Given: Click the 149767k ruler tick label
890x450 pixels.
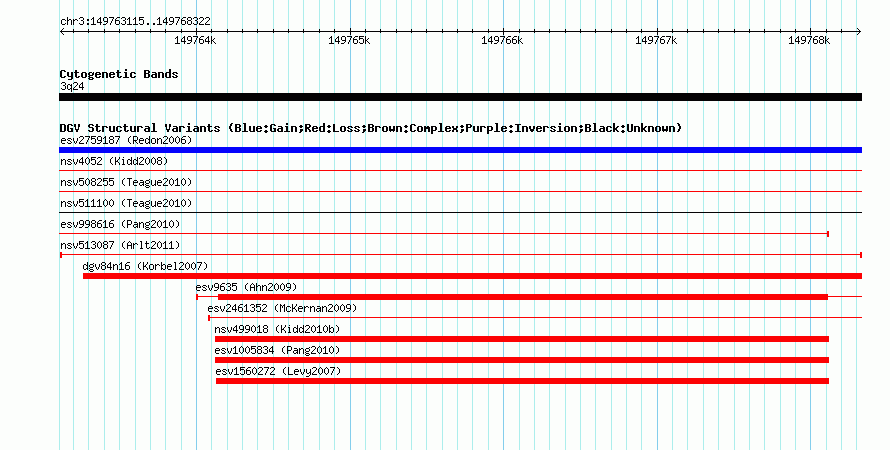Looking at the screenshot, I should pyautogui.click(x=656, y=40).
